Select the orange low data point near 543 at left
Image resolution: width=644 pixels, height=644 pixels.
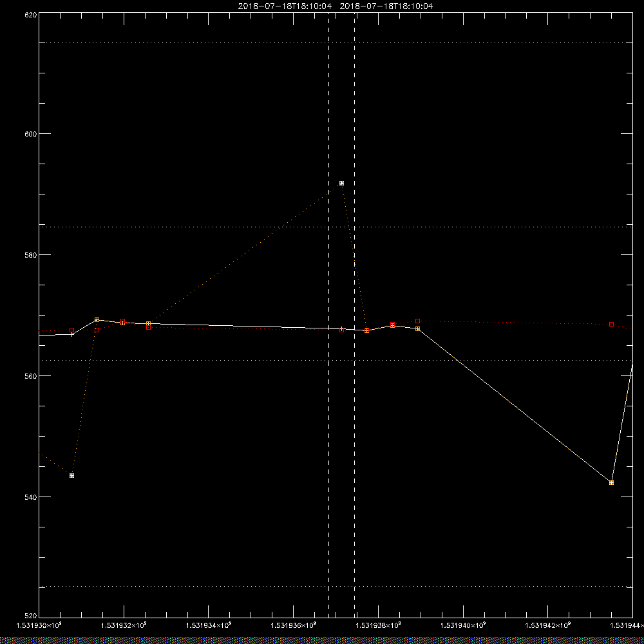click(x=72, y=476)
